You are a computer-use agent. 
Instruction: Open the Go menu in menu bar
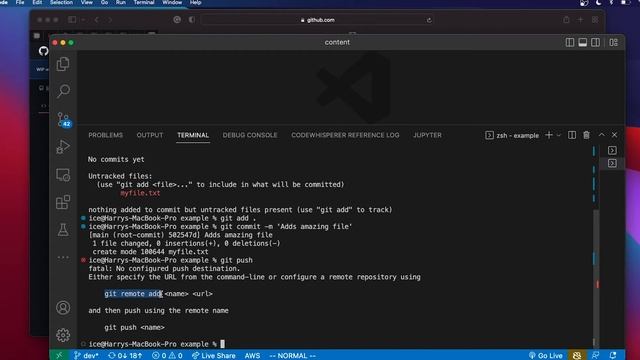(x=104, y=2)
